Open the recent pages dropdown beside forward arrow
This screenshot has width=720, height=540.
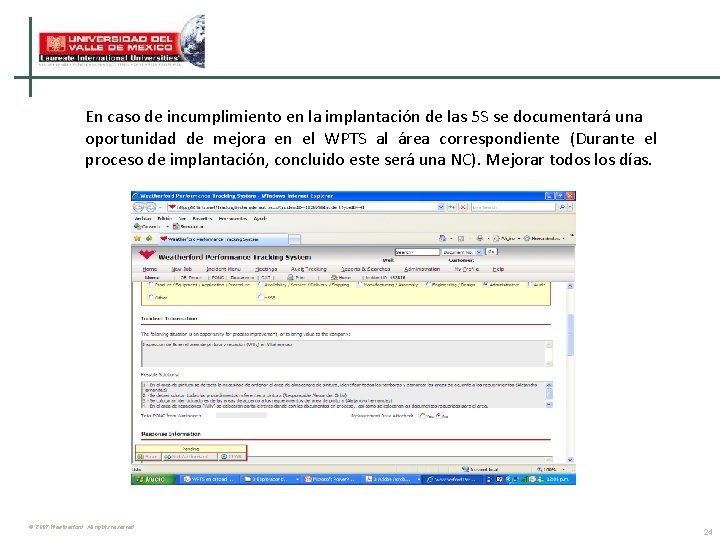pyautogui.click(x=160, y=207)
